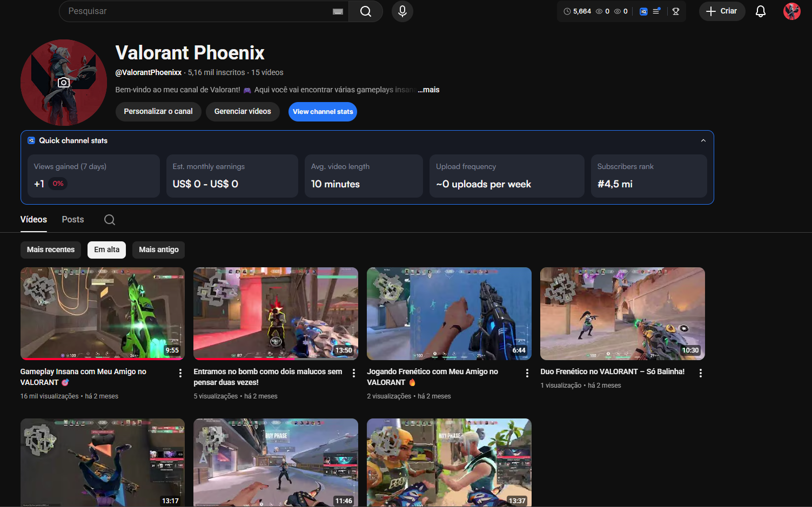This screenshot has height=507, width=812.
Task: Click the '15 vídeos' count text
Action: pyautogui.click(x=267, y=72)
